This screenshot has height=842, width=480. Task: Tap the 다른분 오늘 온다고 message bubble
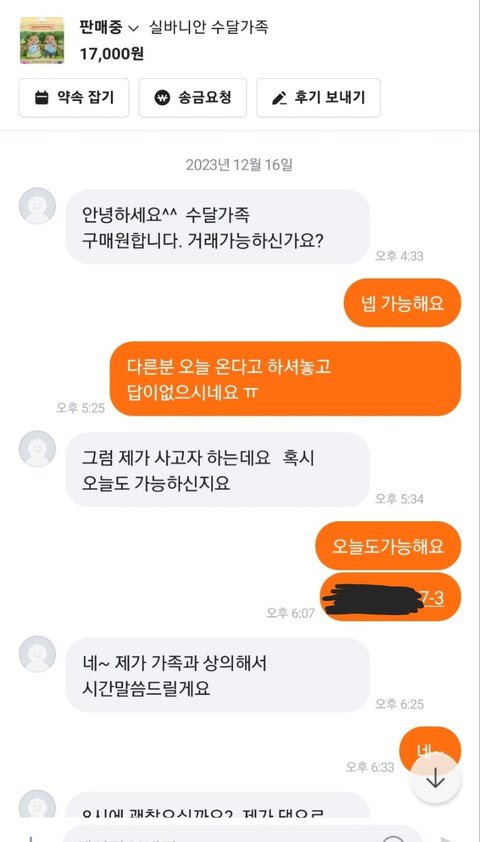tap(286, 379)
